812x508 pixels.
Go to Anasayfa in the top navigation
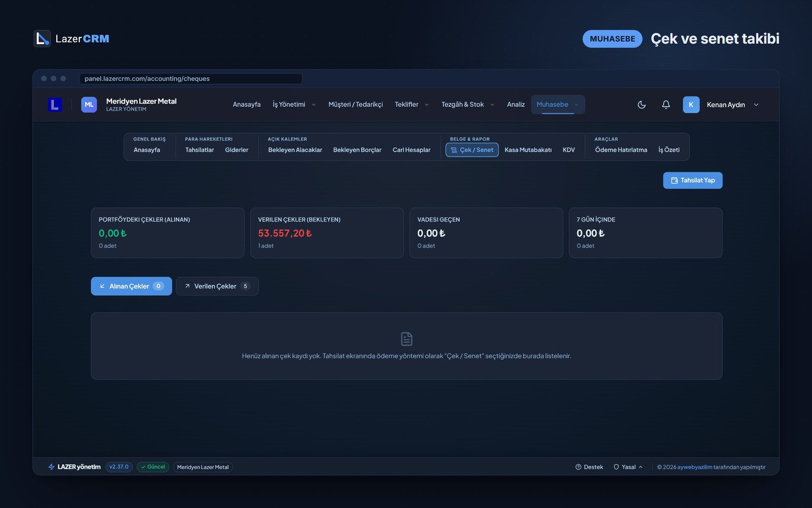tap(247, 105)
